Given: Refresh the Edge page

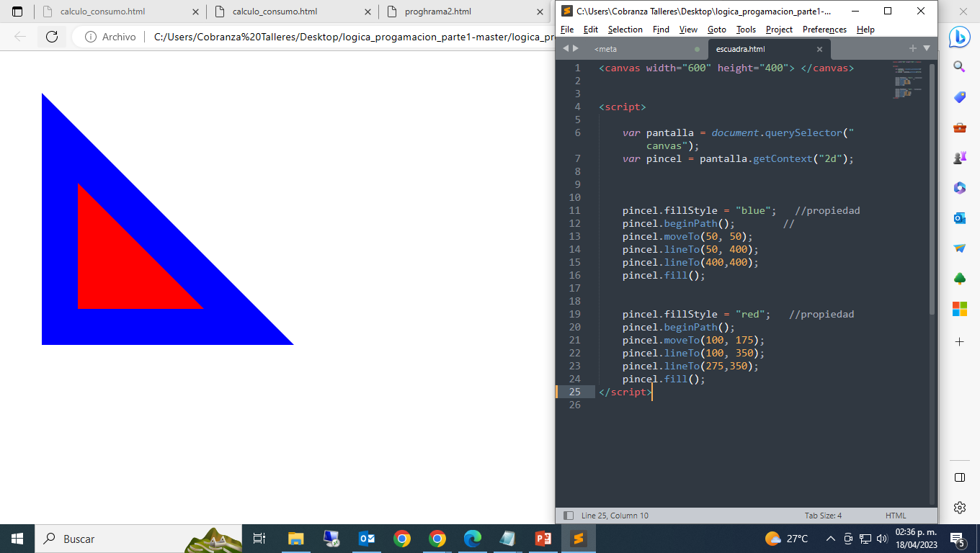Looking at the screenshot, I should click(52, 37).
